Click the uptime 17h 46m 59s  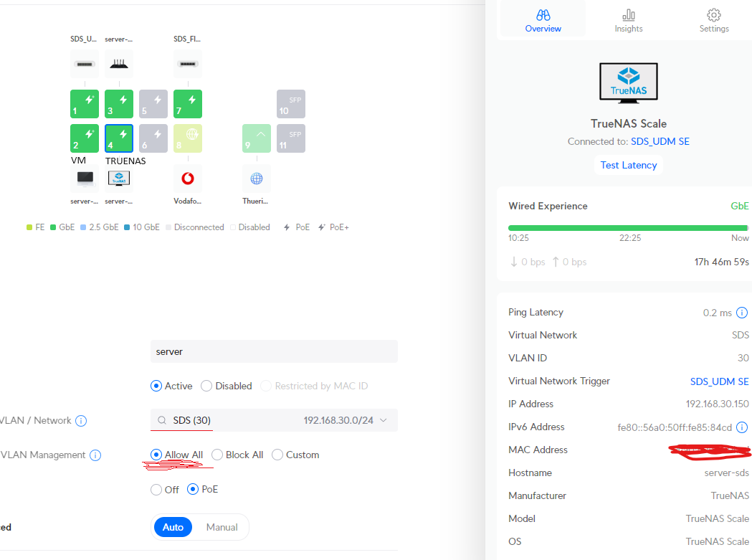721,262
